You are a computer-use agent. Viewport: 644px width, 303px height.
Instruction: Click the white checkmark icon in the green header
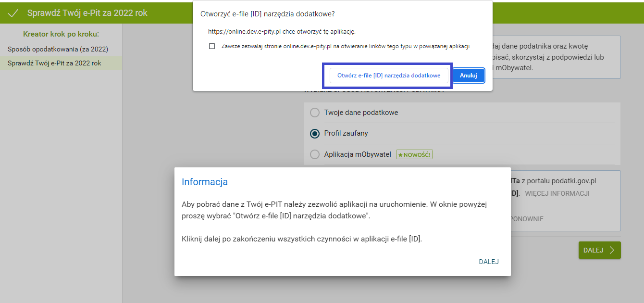(x=13, y=13)
